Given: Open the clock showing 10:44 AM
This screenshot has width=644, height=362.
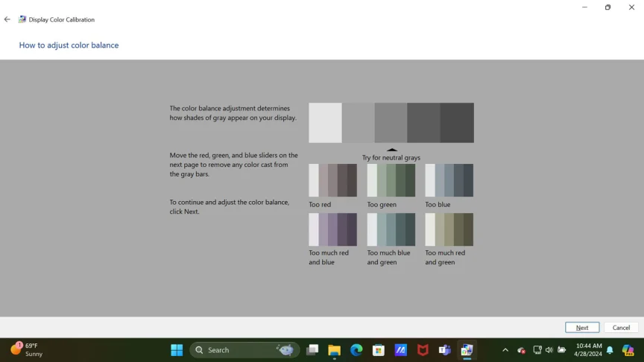Looking at the screenshot, I should click(589, 350).
